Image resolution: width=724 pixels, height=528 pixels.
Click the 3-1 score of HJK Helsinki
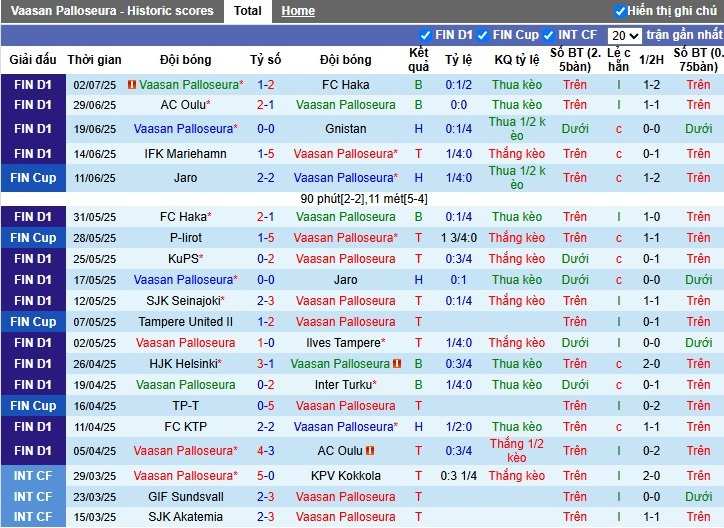click(x=266, y=364)
